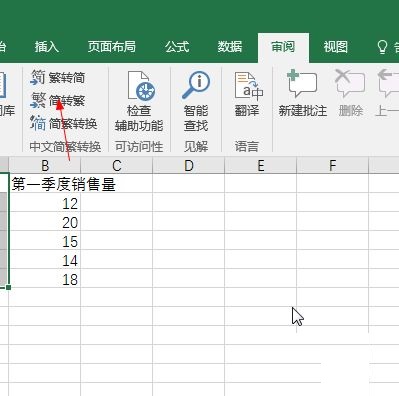This screenshot has width=399, height=396.
Task: Open 智能查找 smart lookup
Action: point(196,101)
